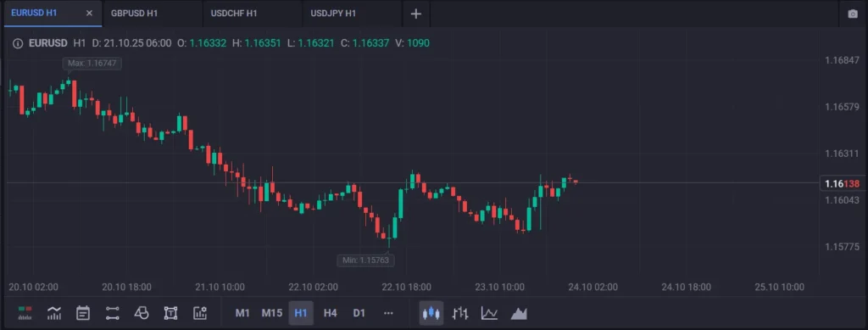Image resolution: width=868 pixels, height=330 pixels.
Task: Click the high value 1.16351
Action: (263, 43)
